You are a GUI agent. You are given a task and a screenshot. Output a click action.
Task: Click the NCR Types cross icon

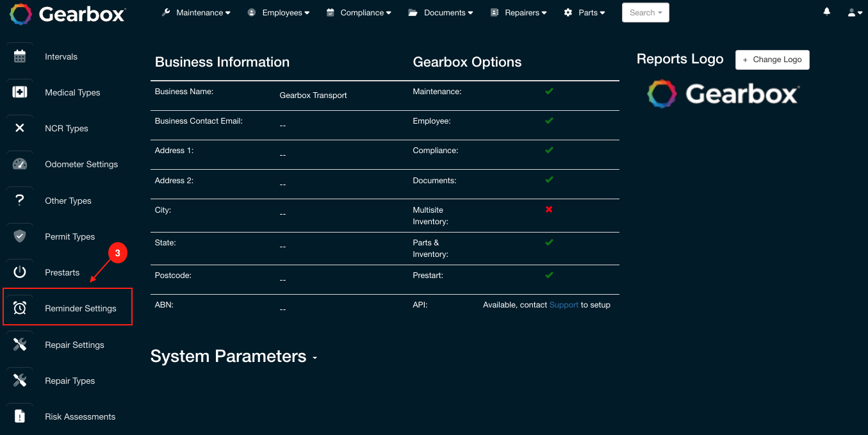click(20, 128)
